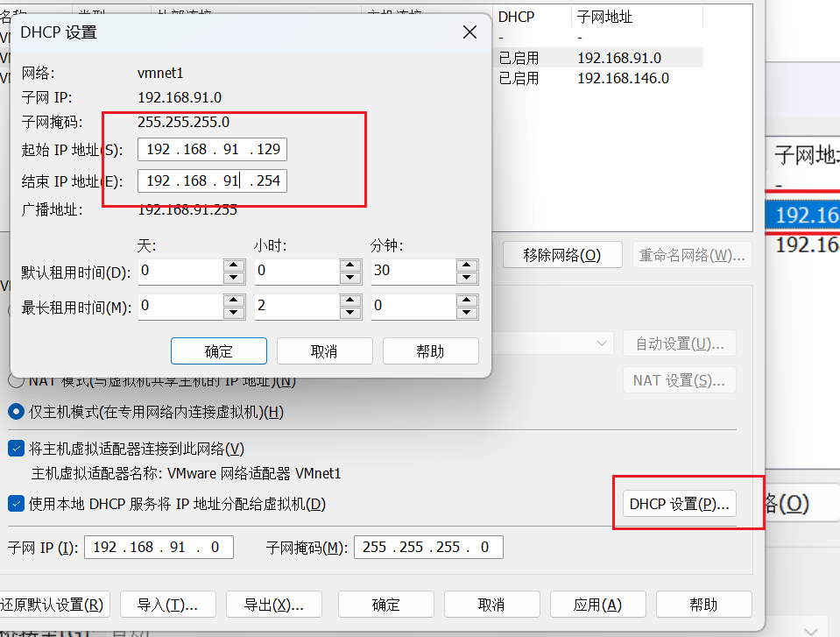Click 取消 in DHCP dialog

click(x=324, y=351)
